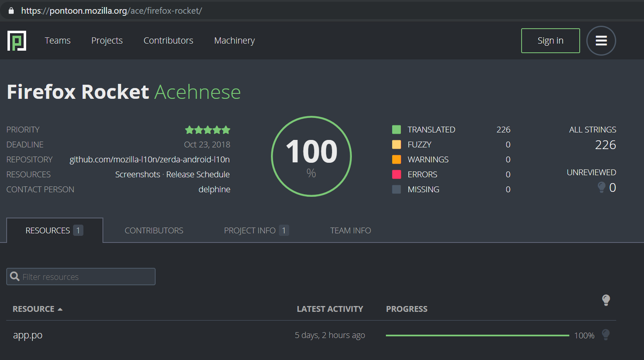Viewport: 644px width, 360px height.
Task: Open the hamburger menu button
Action: (601, 41)
